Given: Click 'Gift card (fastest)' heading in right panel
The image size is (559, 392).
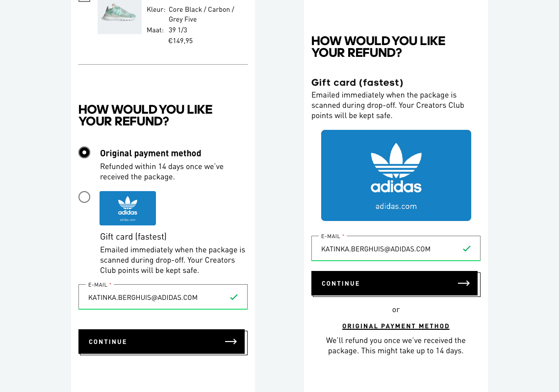Looking at the screenshot, I should 357,82.
